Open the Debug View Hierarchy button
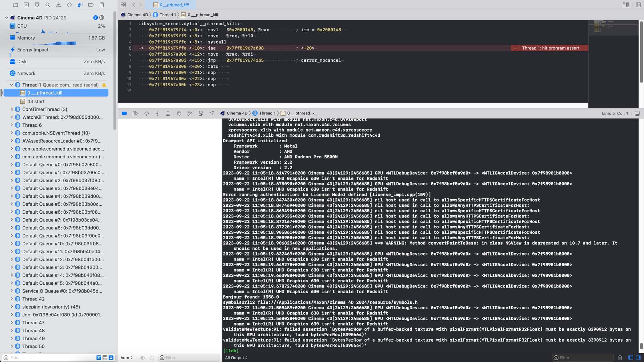The height and width of the screenshot is (362, 644). point(179,113)
